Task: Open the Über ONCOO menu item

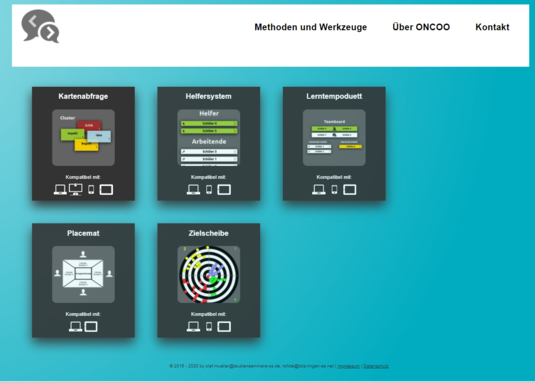Action: [421, 27]
